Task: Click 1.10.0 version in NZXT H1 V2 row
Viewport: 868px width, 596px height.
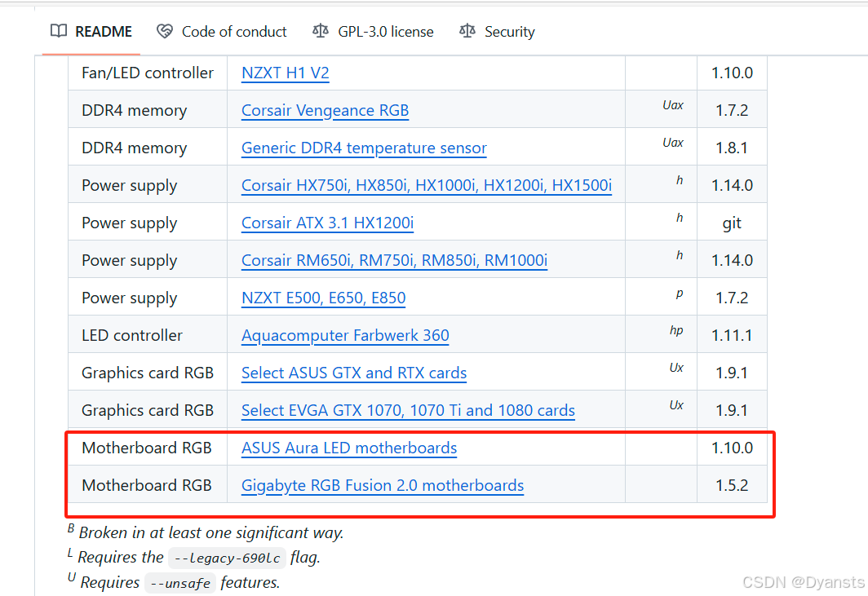Action: (732, 73)
